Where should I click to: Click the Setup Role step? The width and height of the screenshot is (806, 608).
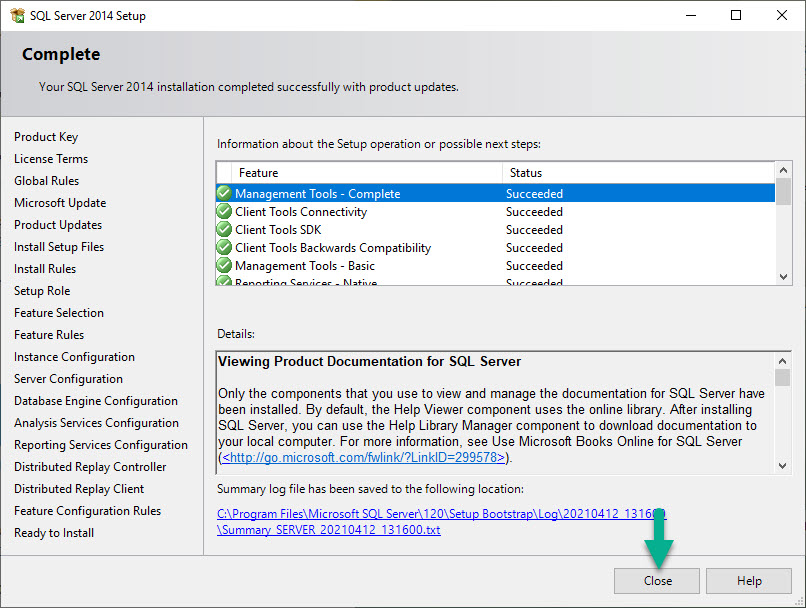(x=42, y=291)
